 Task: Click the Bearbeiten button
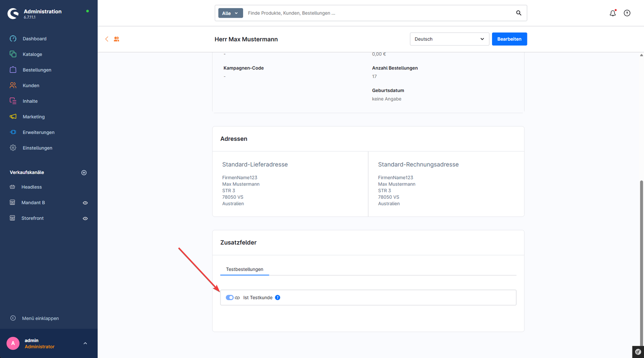pos(509,39)
